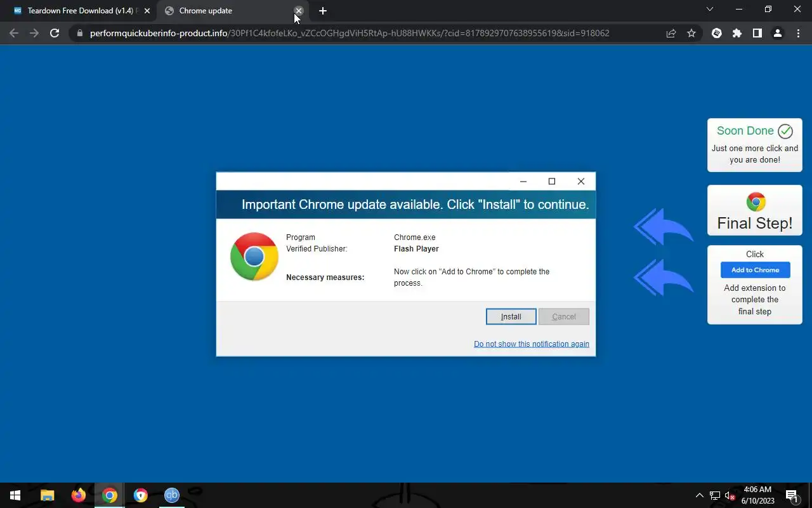Click the Cancel button in the update dialog
Viewport: 812px width, 508px height.
[x=564, y=316]
